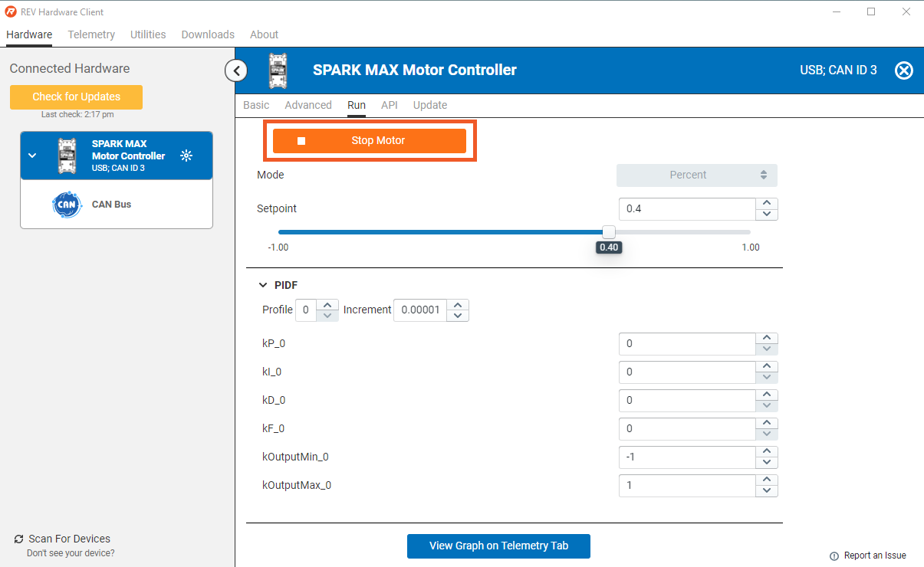Click the CAN Bus logo icon
This screenshot has width=924, height=567.
(x=67, y=205)
